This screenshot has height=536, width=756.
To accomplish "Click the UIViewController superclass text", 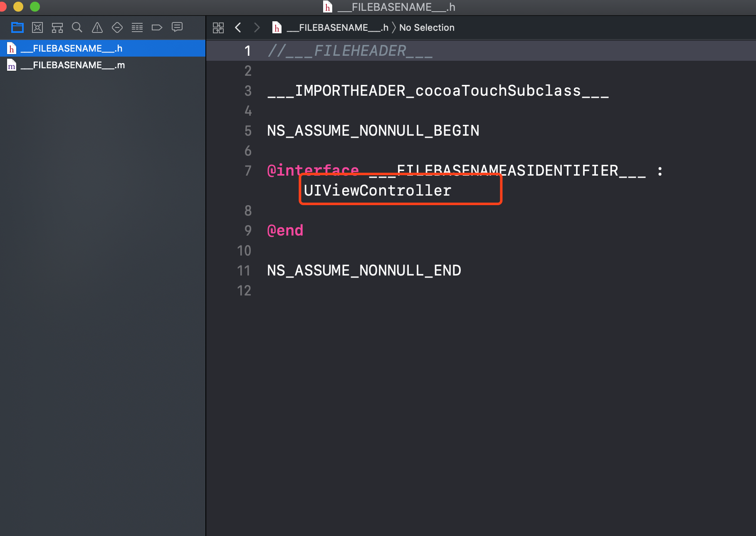I will pyautogui.click(x=378, y=191).
